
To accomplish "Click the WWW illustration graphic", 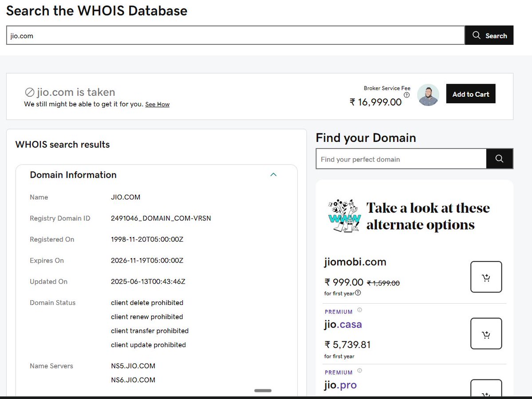I will 344,215.
